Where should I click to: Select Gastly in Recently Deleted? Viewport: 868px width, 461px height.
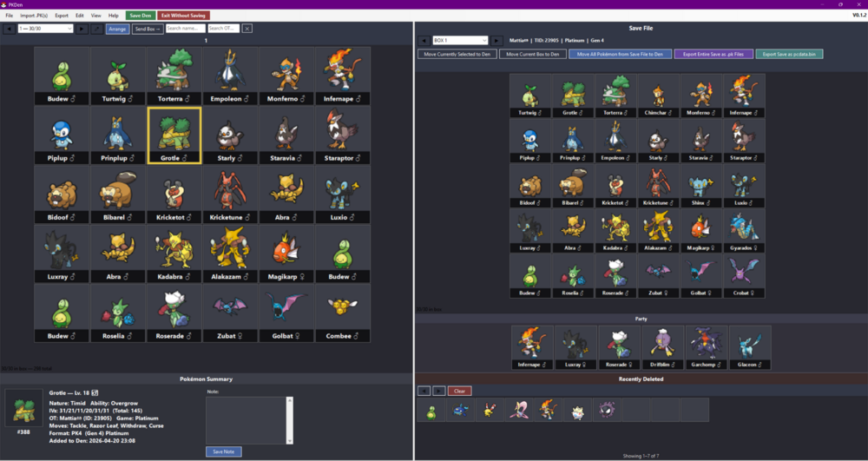point(607,410)
